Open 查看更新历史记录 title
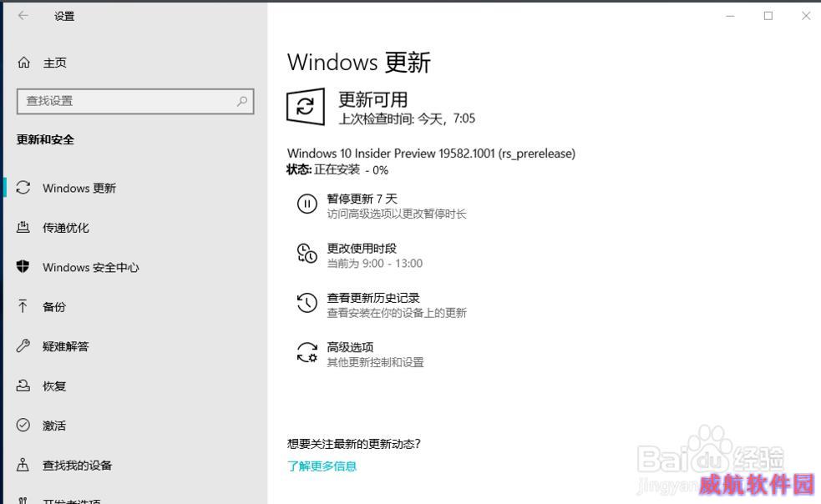 (x=373, y=298)
